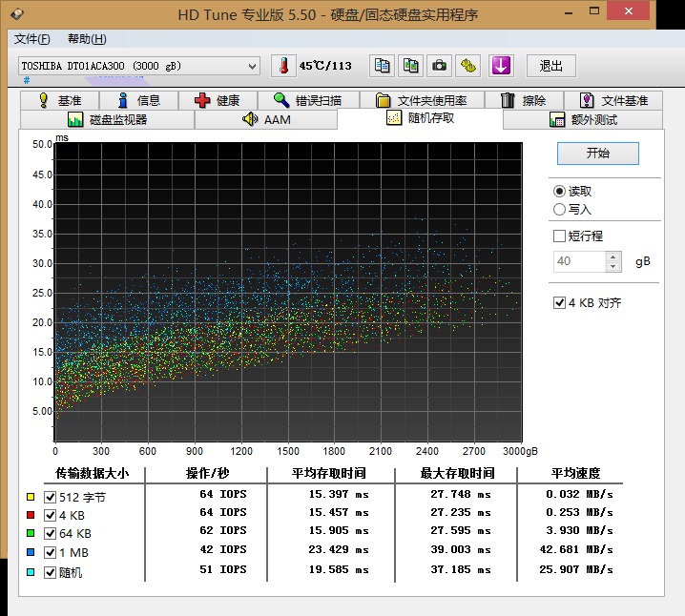Click the green 64 KB color swatch
Screen dimensions: 685x616
pyautogui.click(x=31, y=533)
